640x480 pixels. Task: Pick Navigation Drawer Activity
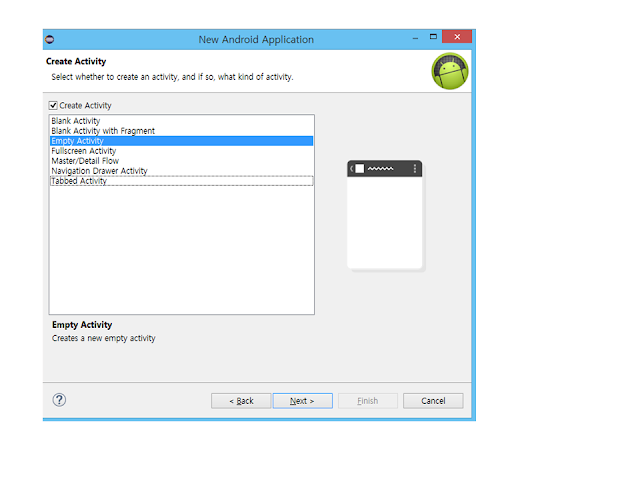[x=182, y=171]
